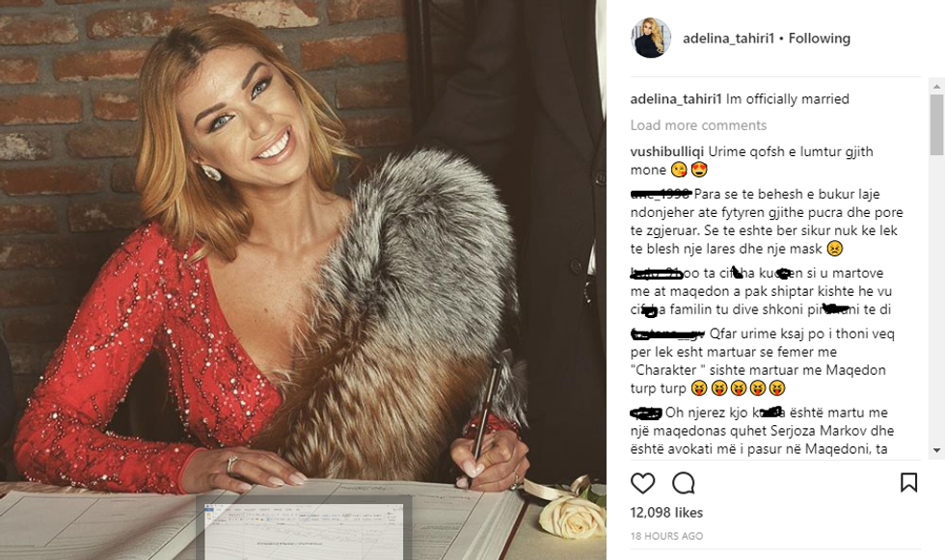The image size is (945, 560).
Task: Click adelina_tahiri1 name in caption
Action: click(x=676, y=98)
